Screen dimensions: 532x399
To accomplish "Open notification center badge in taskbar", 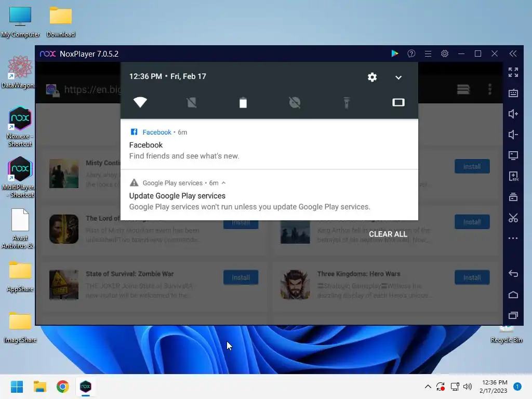I will pyautogui.click(x=517, y=387).
